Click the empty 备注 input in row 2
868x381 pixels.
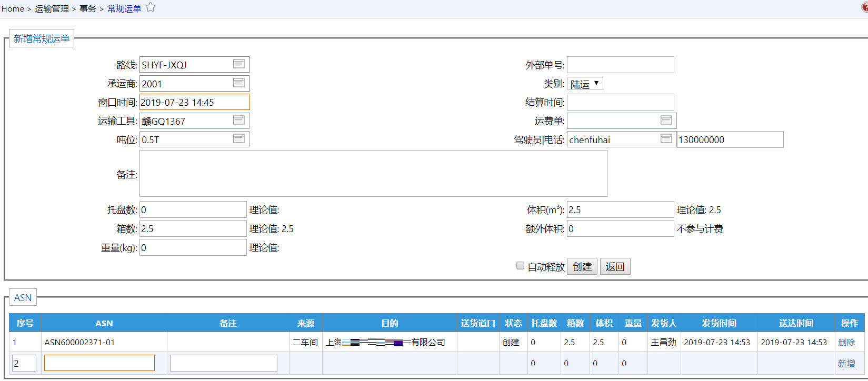[x=224, y=363]
